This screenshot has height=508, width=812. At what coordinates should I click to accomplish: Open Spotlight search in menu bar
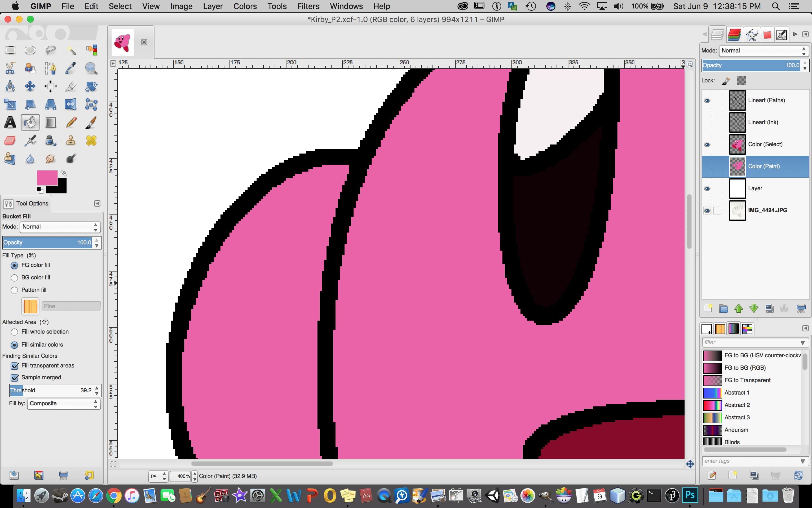coord(776,6)
